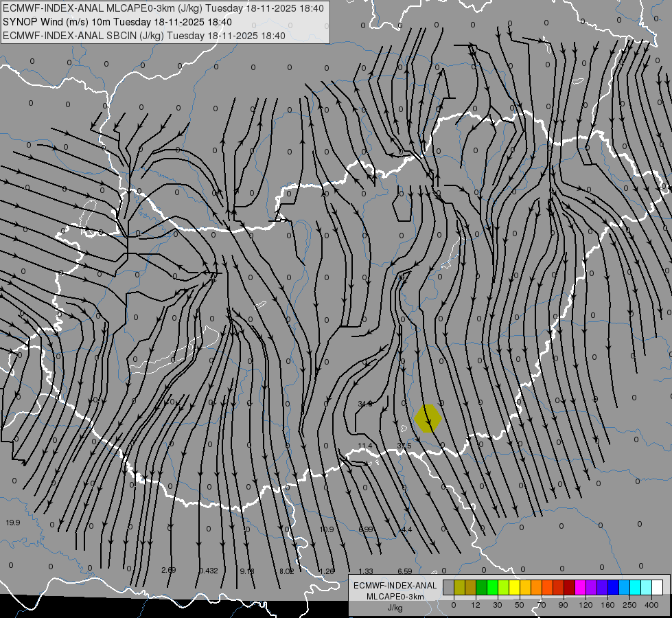Select the SYNOP Wind 10m title line
This screenshot has width=672, height=618.
point(121,22)
